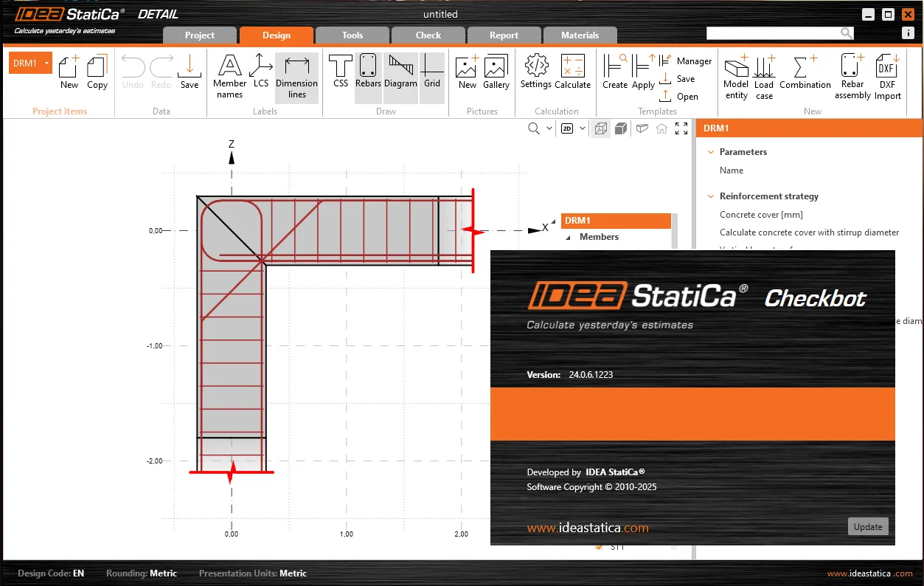
Task: Toggle Dimension lines display
Action: pos(296,77)
